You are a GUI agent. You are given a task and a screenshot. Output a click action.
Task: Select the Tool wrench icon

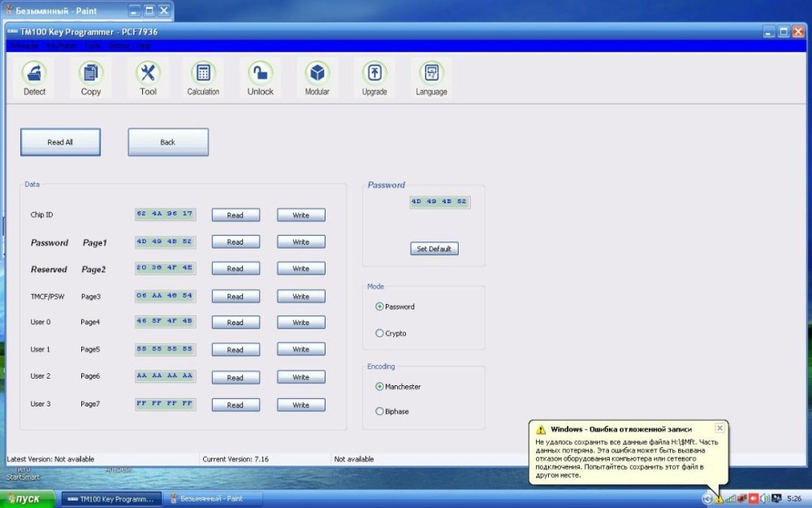coord(148,78)
